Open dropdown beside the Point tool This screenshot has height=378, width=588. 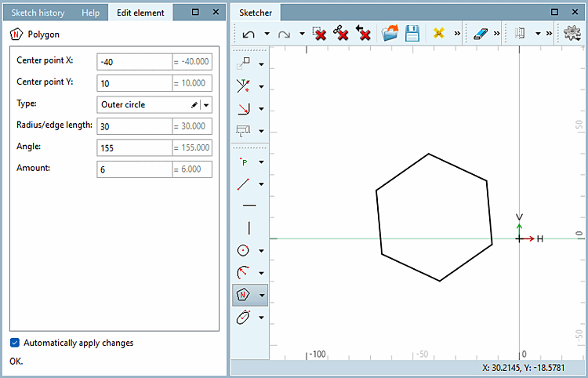pyautogui.click(x=261, y=162)
